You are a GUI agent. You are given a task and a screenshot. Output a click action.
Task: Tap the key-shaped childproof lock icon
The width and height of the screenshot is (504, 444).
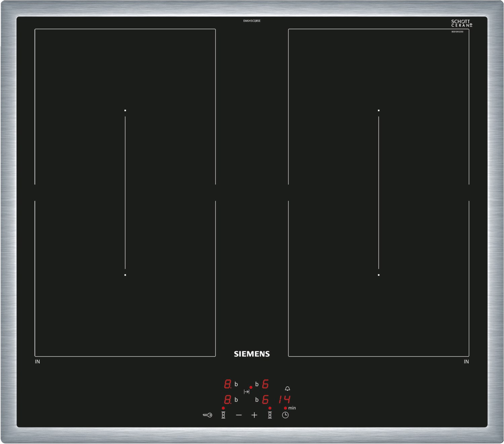[207, 415]
